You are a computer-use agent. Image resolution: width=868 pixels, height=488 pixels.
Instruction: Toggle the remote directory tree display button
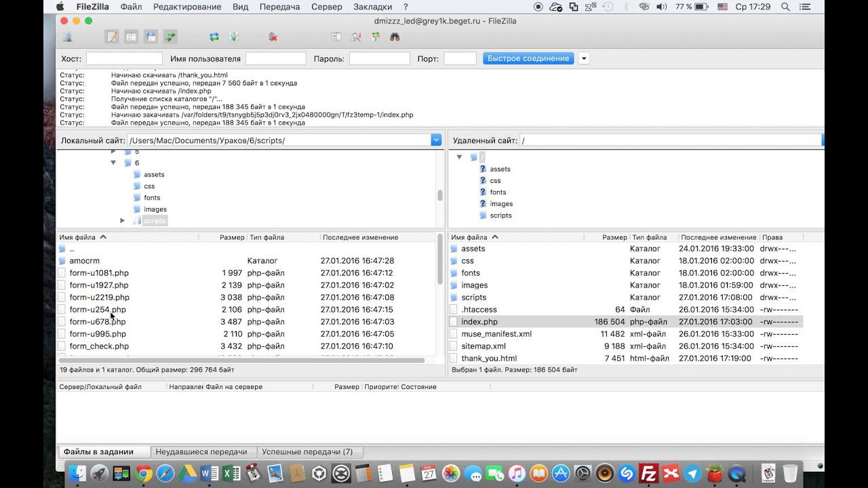[x=151, y=37]
